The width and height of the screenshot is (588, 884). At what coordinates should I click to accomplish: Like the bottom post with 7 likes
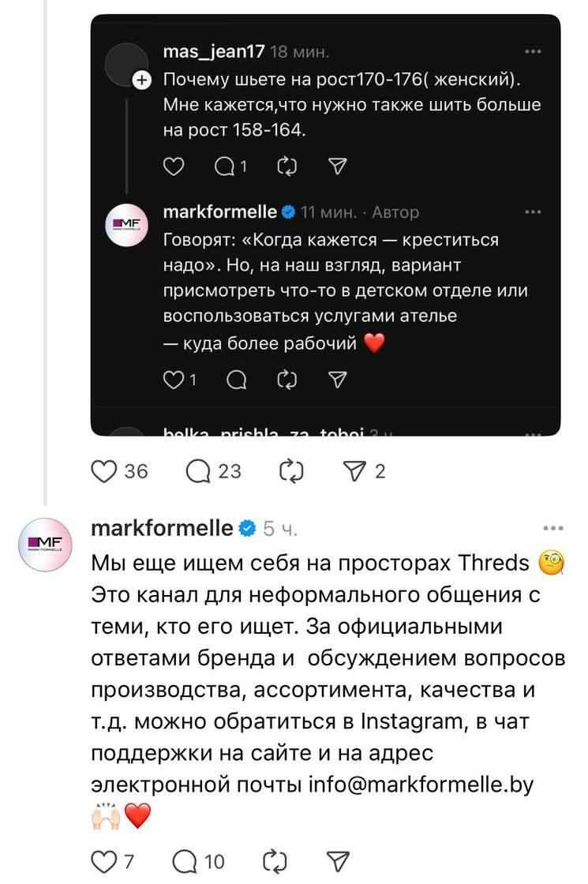pos(103,860)
